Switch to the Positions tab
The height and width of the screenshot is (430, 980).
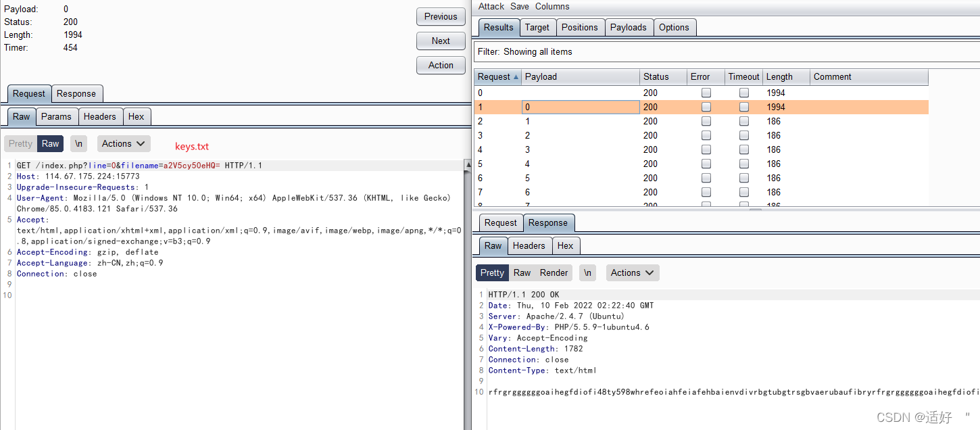580,27
